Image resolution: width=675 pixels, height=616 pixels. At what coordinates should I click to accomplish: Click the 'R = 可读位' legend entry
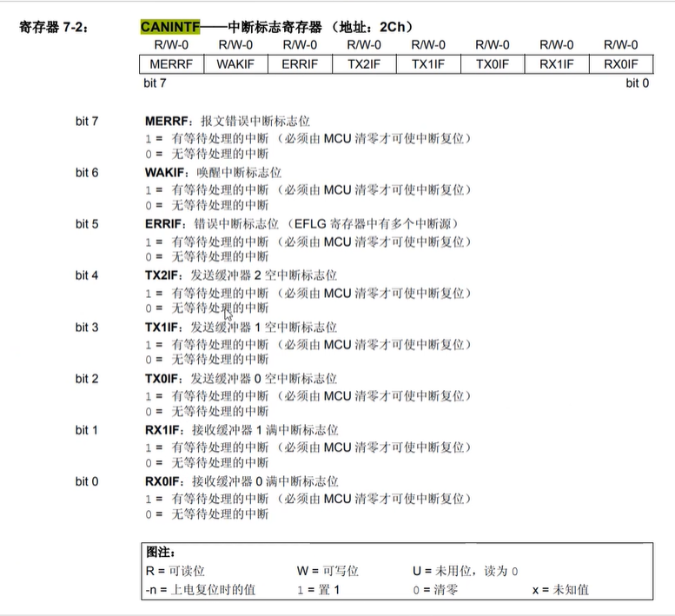[x=175, y=571]
